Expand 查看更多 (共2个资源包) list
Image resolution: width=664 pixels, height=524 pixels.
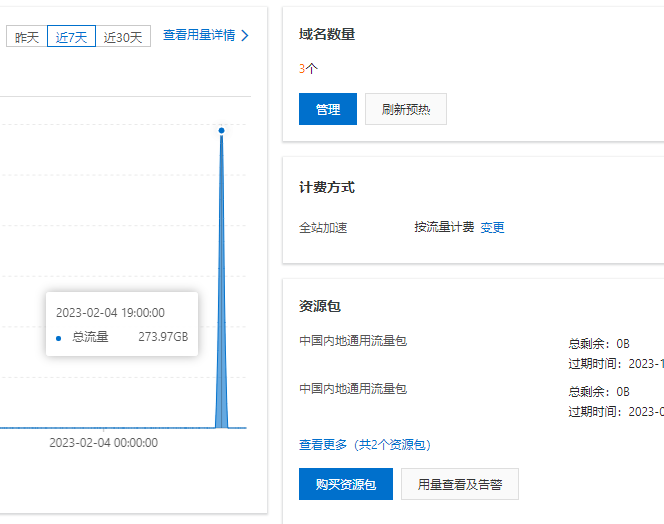(x=364, y=444)
